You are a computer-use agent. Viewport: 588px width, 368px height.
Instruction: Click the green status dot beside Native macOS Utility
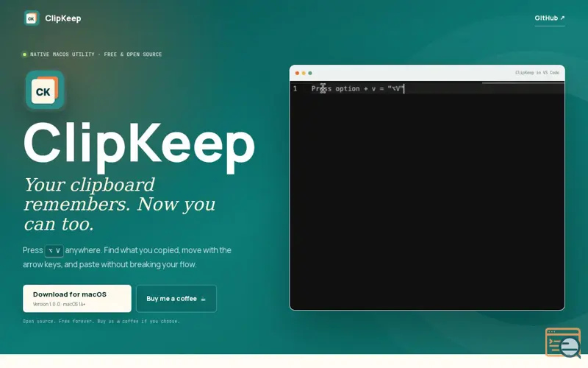(24, 54)
